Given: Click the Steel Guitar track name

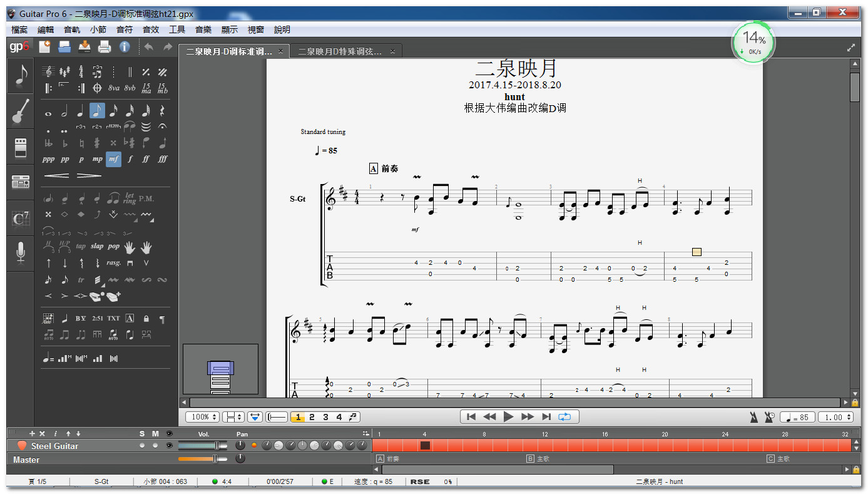Looking at the screenshot, I should click(55, 446).
